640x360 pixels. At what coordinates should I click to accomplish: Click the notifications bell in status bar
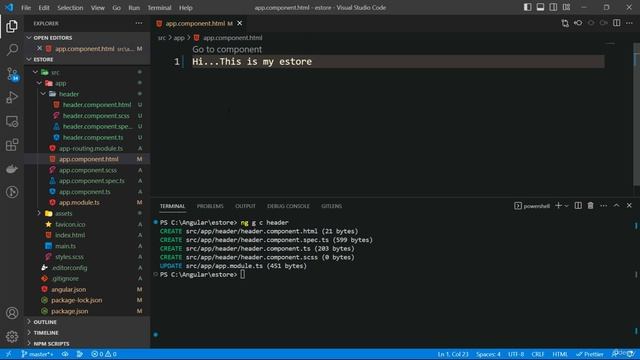(631, 354)
